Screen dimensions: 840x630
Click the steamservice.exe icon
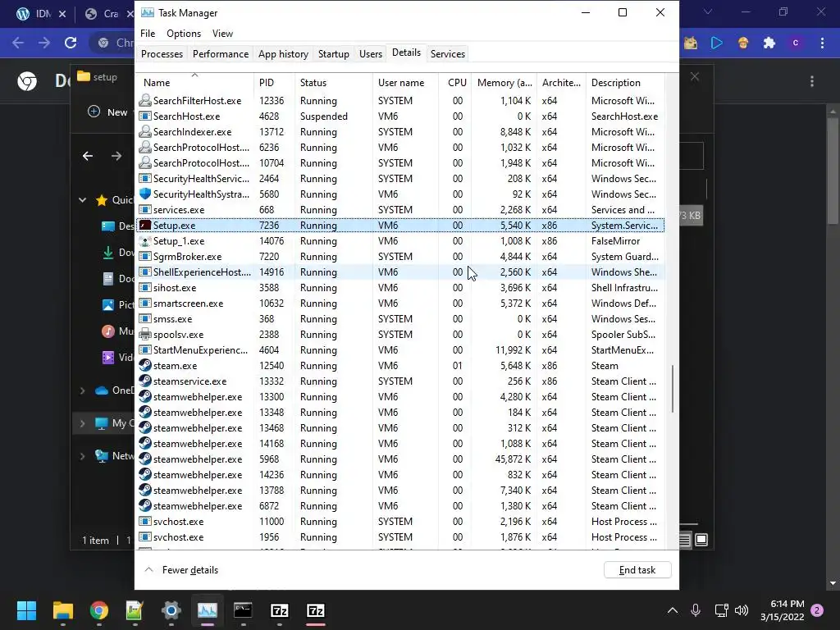(144, 381)
